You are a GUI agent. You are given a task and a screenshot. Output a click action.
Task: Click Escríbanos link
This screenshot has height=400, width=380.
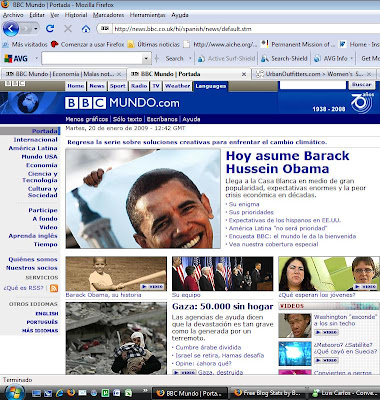tap(162, 119)
